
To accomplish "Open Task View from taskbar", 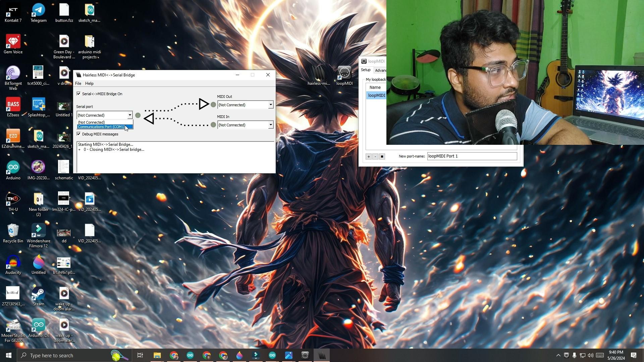I will 140,355.
